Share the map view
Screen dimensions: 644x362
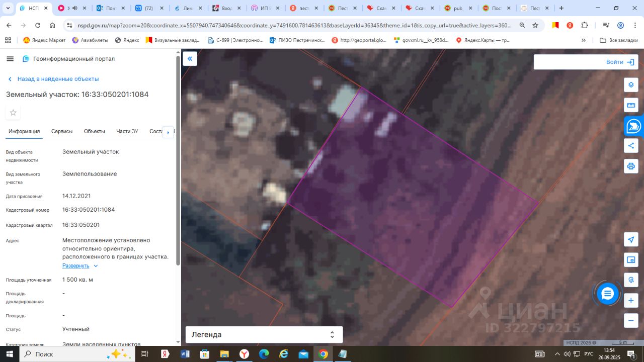[x=631, y=146]
